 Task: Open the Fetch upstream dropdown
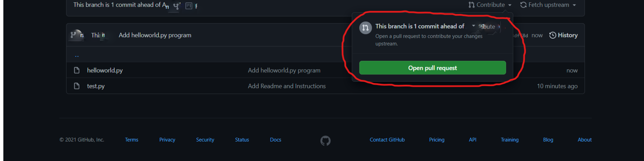(548, 5)
